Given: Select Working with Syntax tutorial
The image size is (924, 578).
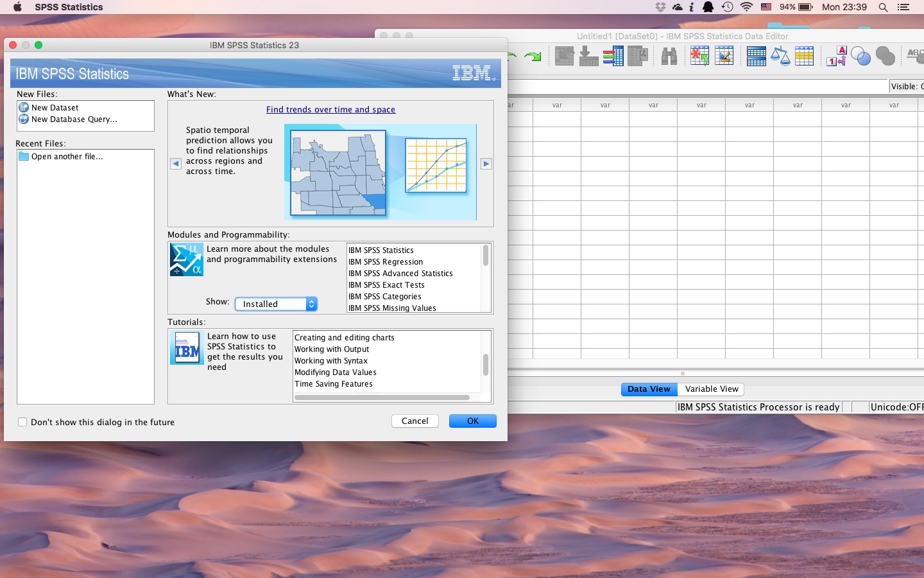Looking at the screenshot, I should [x=331, y=361].
